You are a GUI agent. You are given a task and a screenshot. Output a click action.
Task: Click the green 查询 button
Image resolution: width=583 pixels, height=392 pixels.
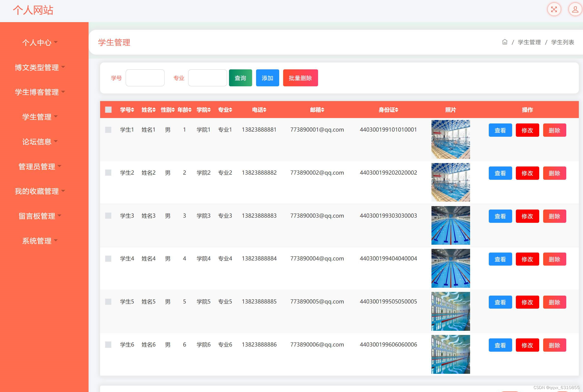[240, 78]
